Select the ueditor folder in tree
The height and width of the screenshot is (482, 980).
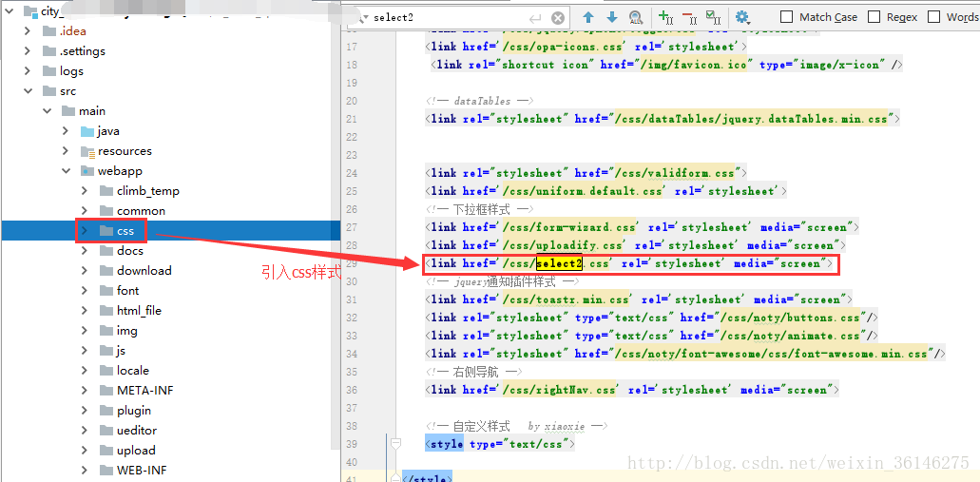tap(137, 431)
